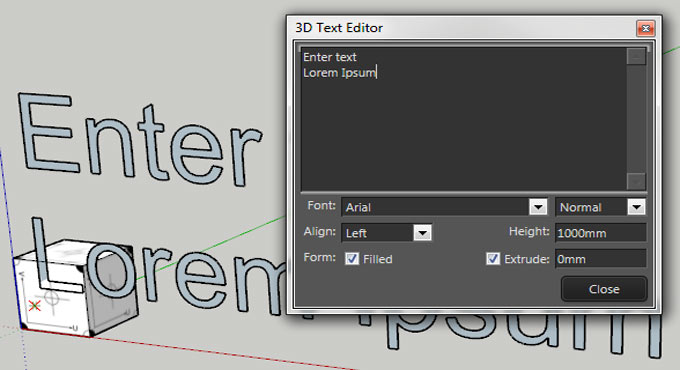The width and height of the screenshot is (680, 370).
Task: Uncheck the Extrude checkbox
Action: pyautogui.click(x=493, y=259)
